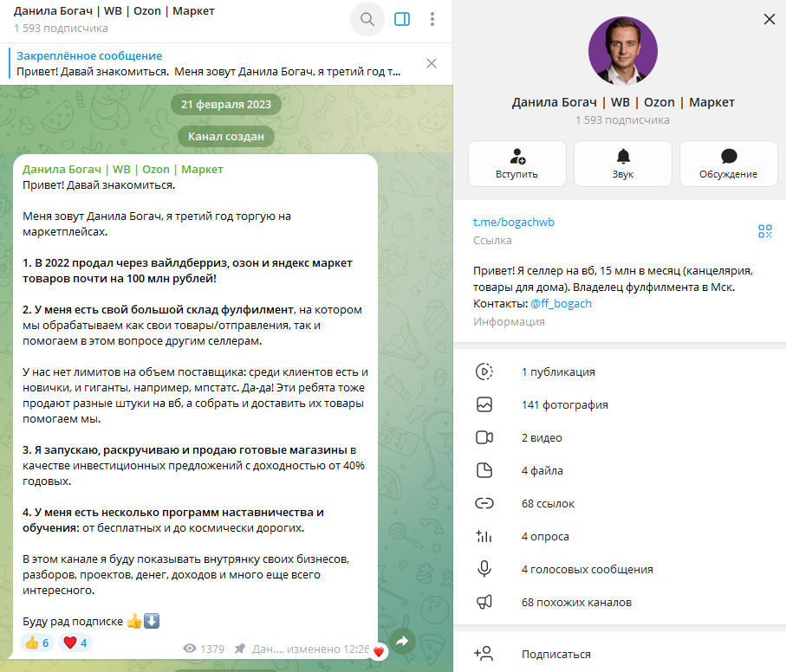Open the '1 публикация' stories icon
Viewport: 786px width, 672px height.
click(x=484, y=372)
